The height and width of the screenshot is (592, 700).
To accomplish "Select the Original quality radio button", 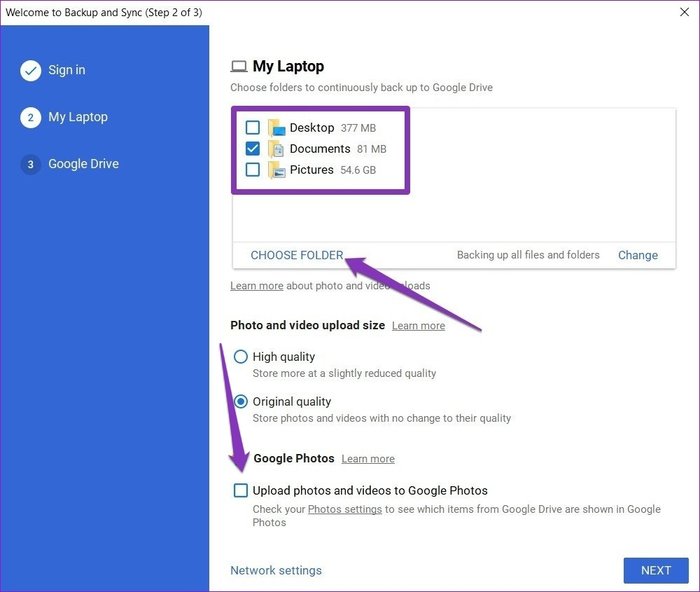I will (241, 402).
